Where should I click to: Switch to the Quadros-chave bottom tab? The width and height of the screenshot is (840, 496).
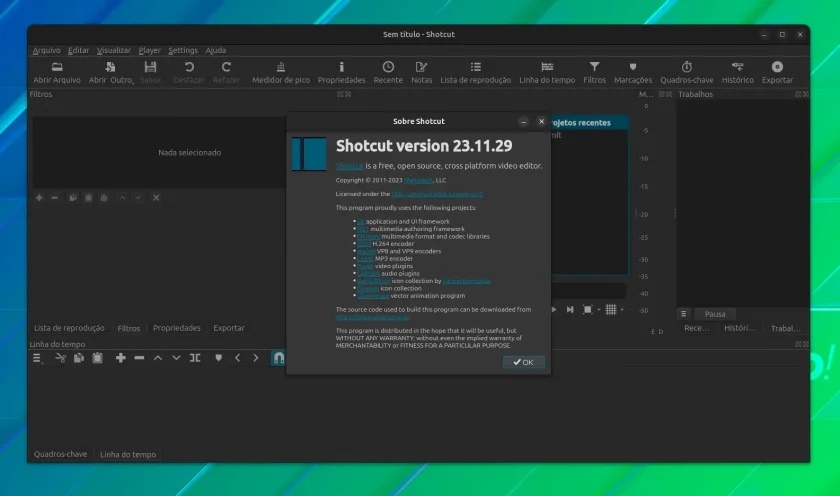click(x=61, y=454)
